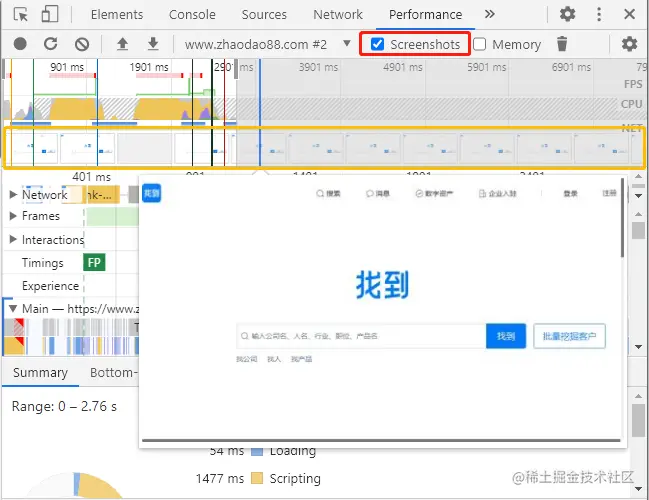This screenshot has height=500, width=649.
Task: Click the flame chart scrollbar down arrow
Action: 638,347
